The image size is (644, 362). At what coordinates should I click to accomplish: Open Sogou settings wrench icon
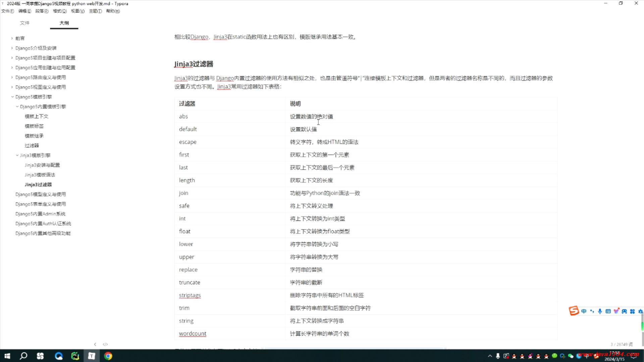(x=640, y=311)
